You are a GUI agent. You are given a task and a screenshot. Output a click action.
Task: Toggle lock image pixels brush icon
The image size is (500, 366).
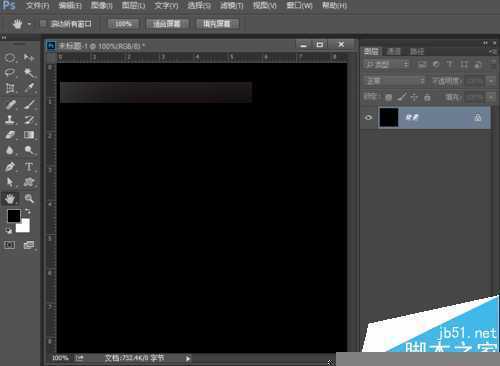[x=402, y=97]
